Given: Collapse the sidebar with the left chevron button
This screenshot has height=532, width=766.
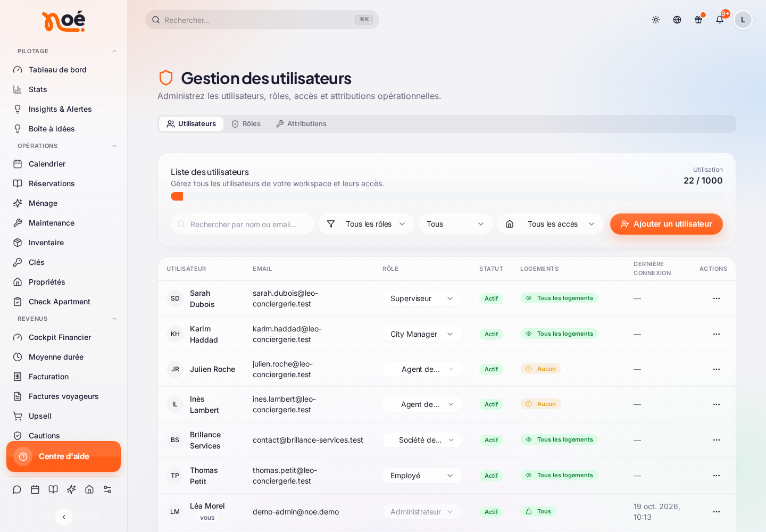Looking at the screenshot, I should click(64, 517).
